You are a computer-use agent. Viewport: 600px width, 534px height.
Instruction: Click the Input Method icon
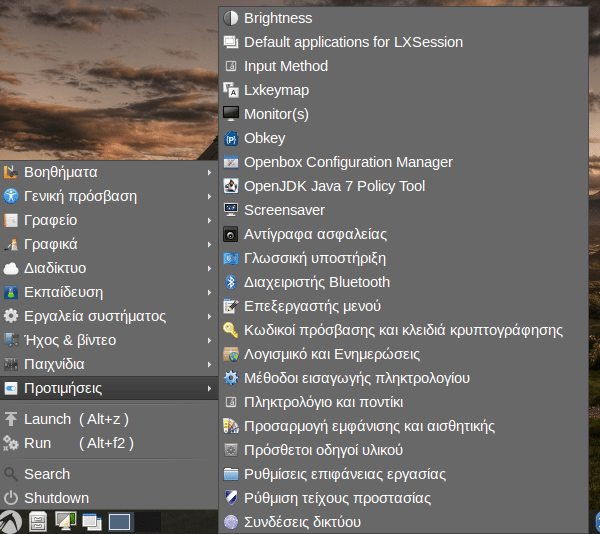tap(231, 66)
